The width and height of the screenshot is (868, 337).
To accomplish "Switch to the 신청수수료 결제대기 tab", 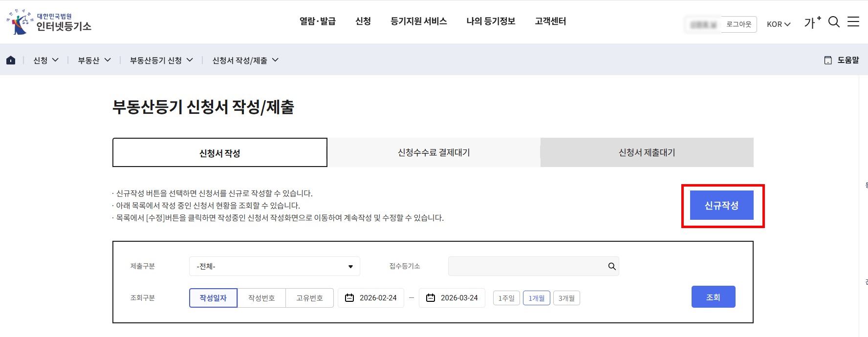I will tap(434, 152).
